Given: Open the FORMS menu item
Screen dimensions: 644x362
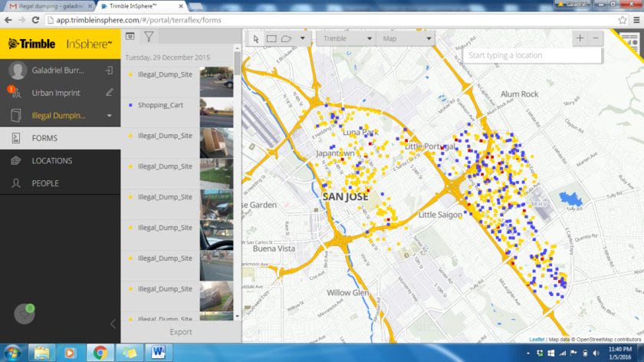Looking at the screenshot, I should tap(61, 138).
